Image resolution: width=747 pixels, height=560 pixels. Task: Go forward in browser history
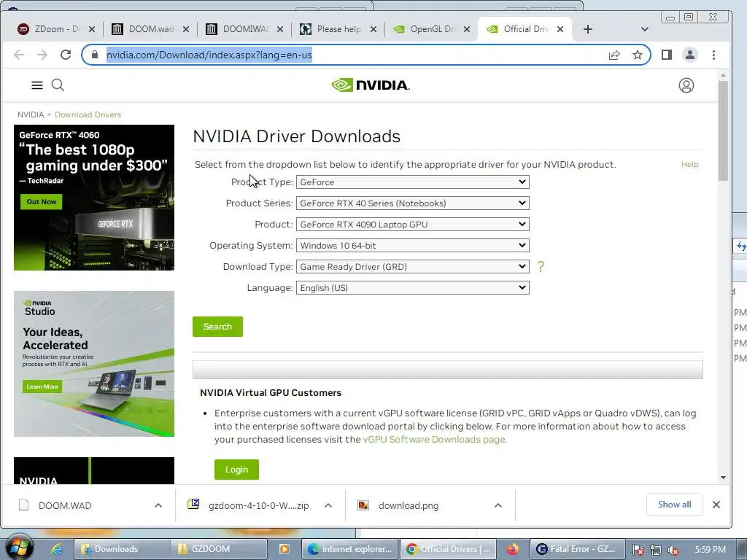point(42,55)
